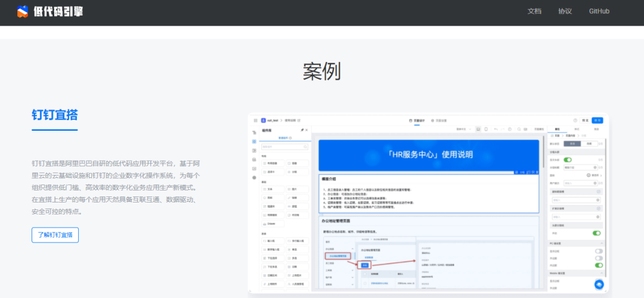
Task: Switch to the 样式 tab
Action: click(577, 129)
